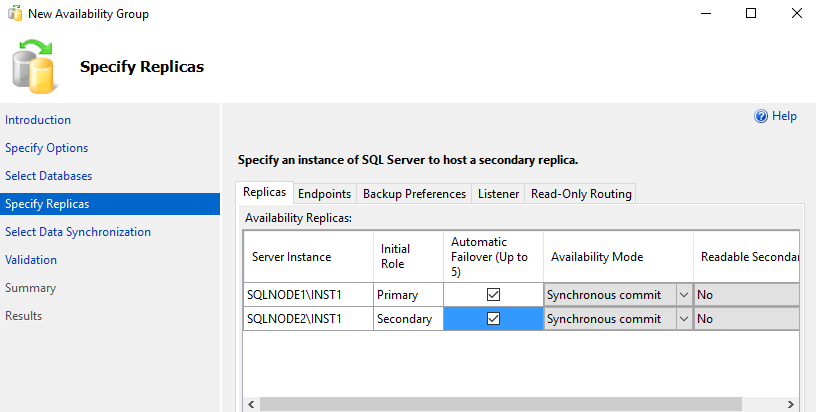Click the database wizard icon beside Specify Replicas
The height and width of the screenshot is (412, 816).
coord(34,66)
